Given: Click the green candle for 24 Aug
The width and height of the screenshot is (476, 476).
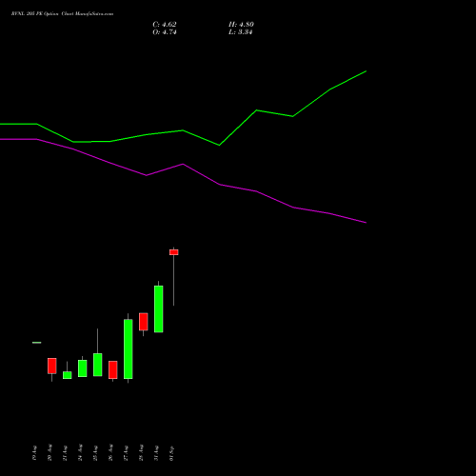Looking at the screenshot, I should tap(83, 368).
